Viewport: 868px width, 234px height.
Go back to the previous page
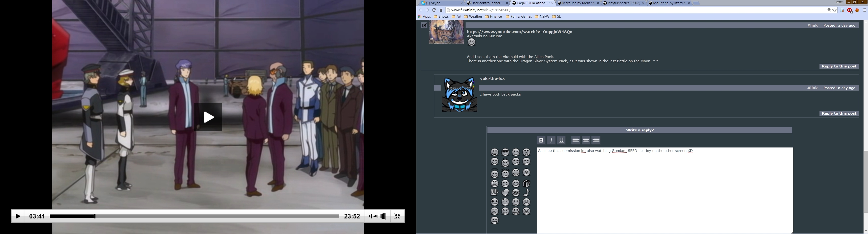(421, 10)
